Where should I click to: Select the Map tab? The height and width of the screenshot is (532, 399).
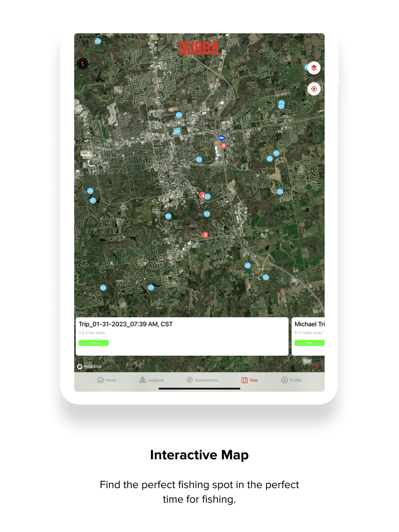250,380
